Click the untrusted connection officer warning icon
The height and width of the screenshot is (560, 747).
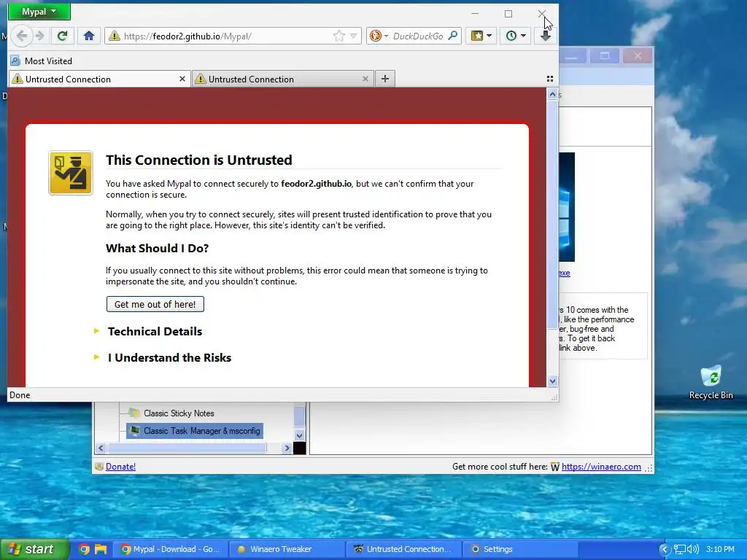[71, 173]
